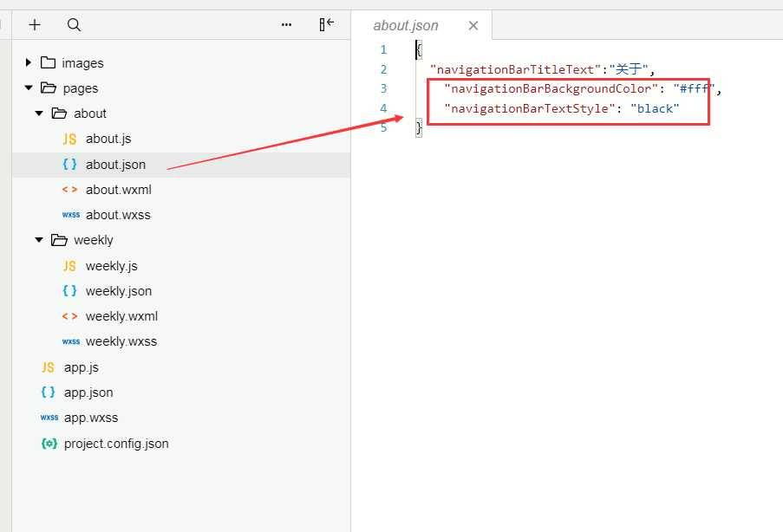Open the weekly.wxss file
The height and width of the screenshot is (532, 783).
(121, 341)
